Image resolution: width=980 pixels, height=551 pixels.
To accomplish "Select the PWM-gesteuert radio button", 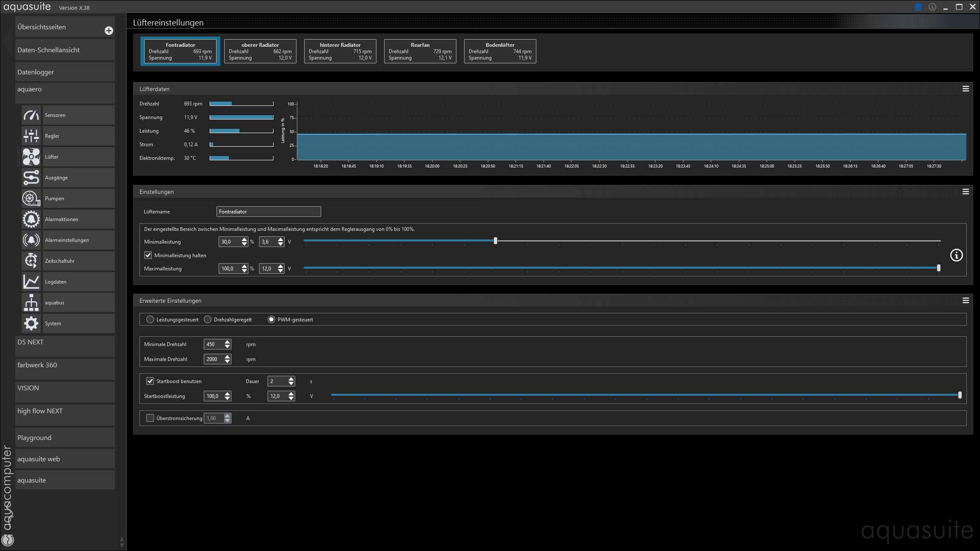I will 271,319.
